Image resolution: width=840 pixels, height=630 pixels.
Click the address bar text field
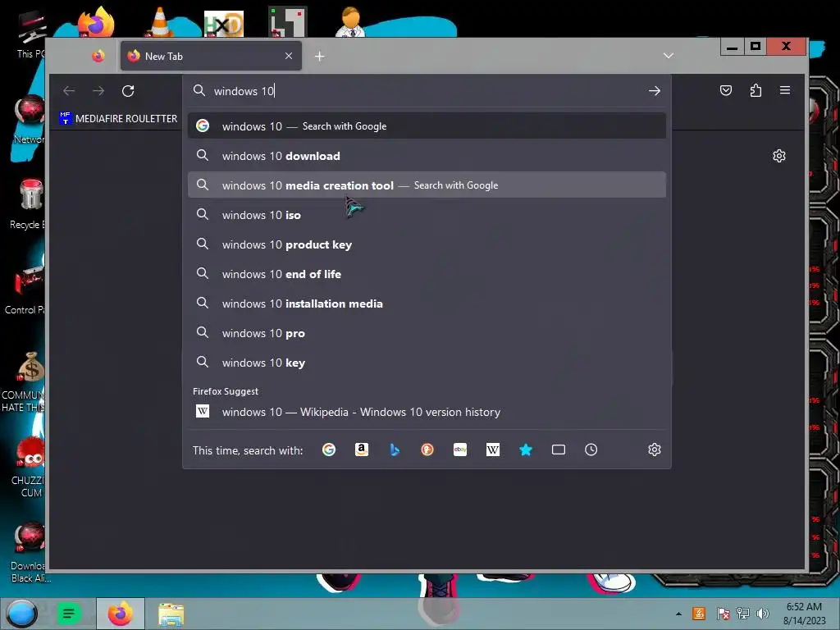click(426, 91)
